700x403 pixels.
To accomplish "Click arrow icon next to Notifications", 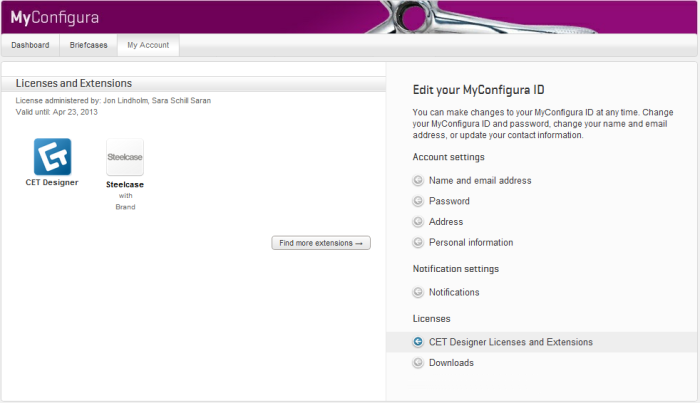I will (418, 292).
